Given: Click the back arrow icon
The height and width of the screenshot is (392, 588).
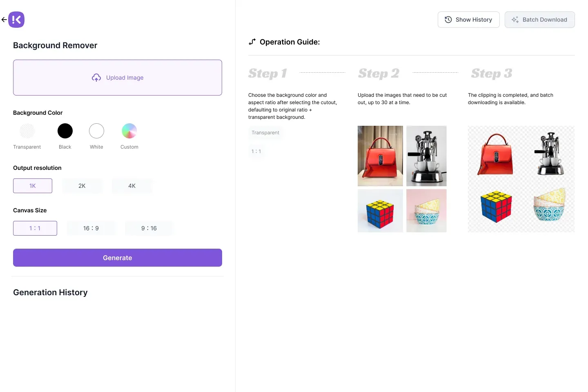Looking at the screenshot, I should click(x=4, y=20).
